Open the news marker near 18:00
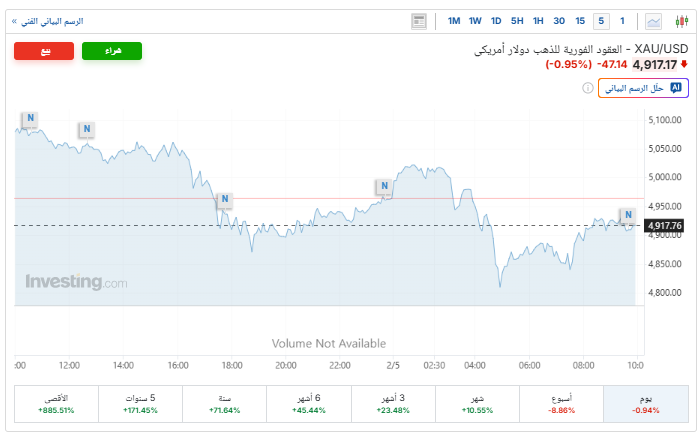Viewport: 699px width, 439px height. pos(226,199)
